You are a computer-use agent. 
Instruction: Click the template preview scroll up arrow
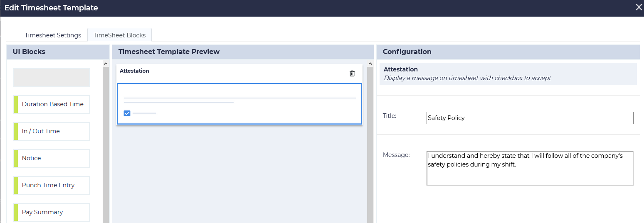pyautogui.click(x=370, y=64)
